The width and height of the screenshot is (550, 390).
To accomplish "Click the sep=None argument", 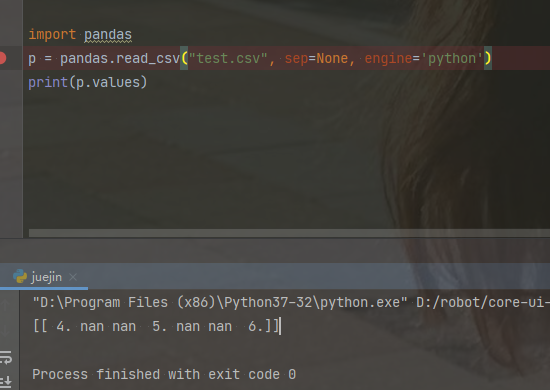I will point(316,58).
